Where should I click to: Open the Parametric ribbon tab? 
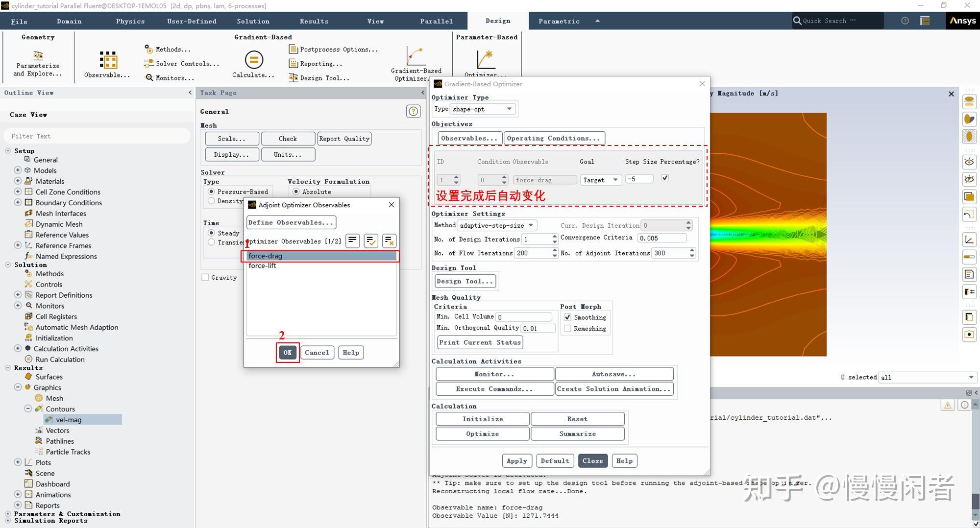coord(559,21)
